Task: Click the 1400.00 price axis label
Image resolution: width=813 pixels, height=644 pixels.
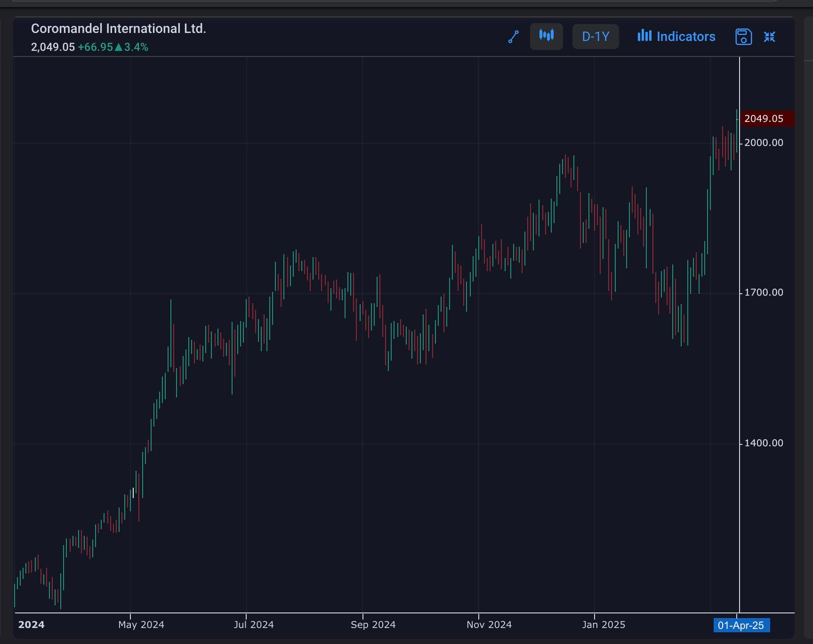Action: pyautogui.click(x=764, y=443)
